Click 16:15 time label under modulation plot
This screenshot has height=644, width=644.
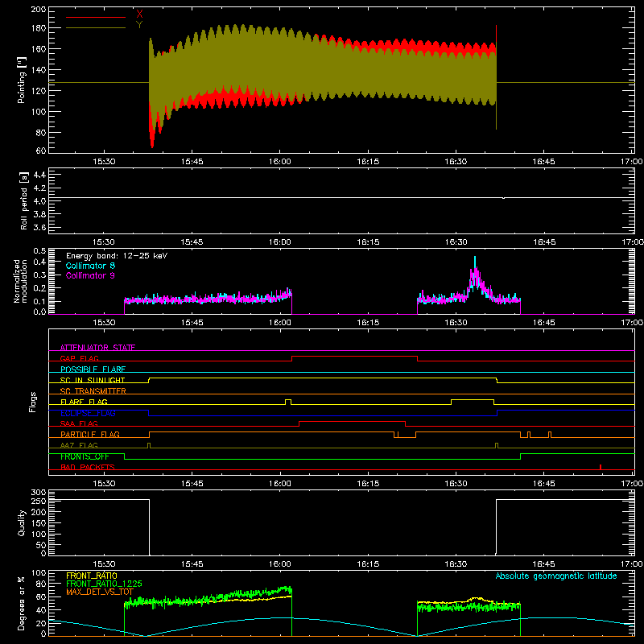(368, 323)
